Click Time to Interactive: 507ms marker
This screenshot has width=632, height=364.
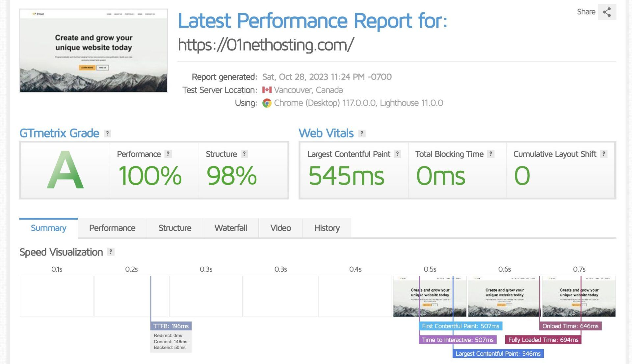[458, 340]
